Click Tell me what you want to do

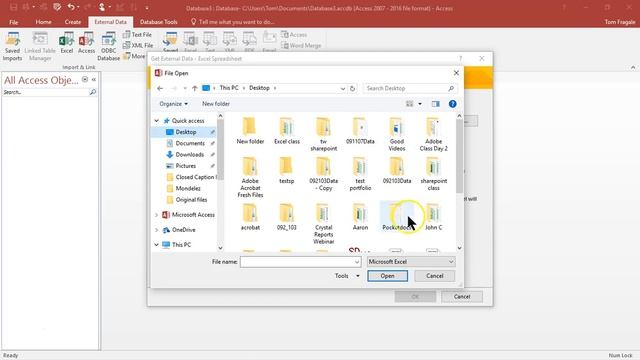coord(233,22)
